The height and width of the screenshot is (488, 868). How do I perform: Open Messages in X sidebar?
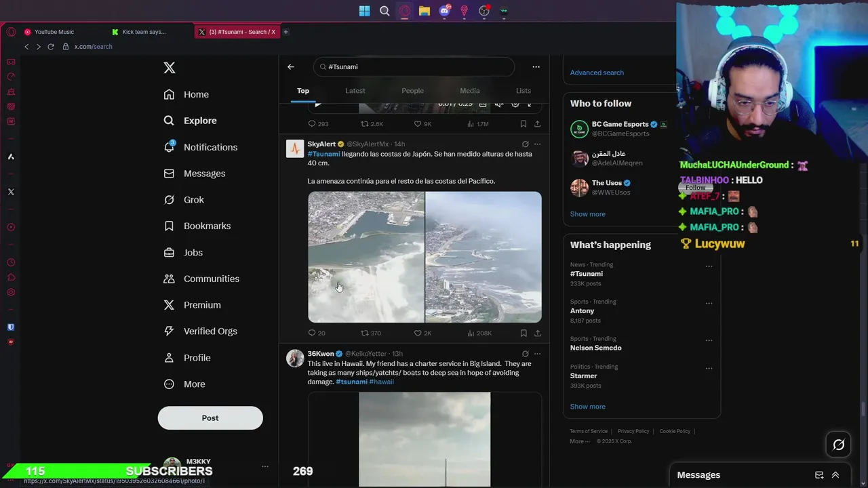click(195, 174)
